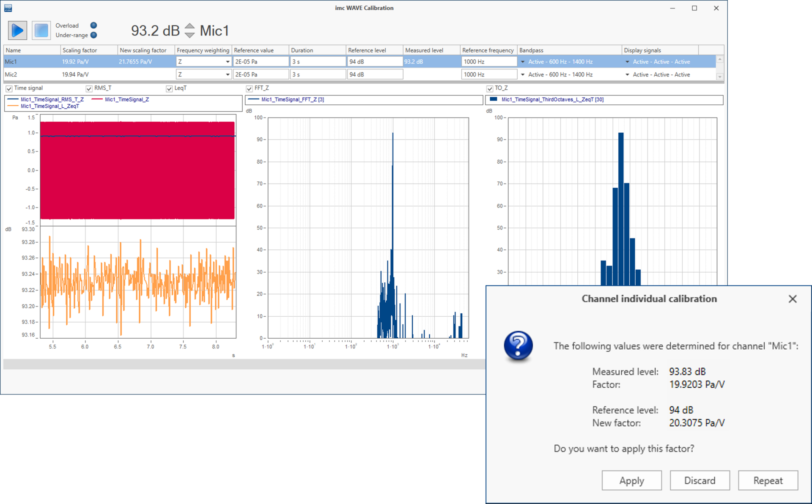Click the Under-range indicator light
The width and height of the screenshot is (812, 504).
pyautogui.click(x=94, y=35)
